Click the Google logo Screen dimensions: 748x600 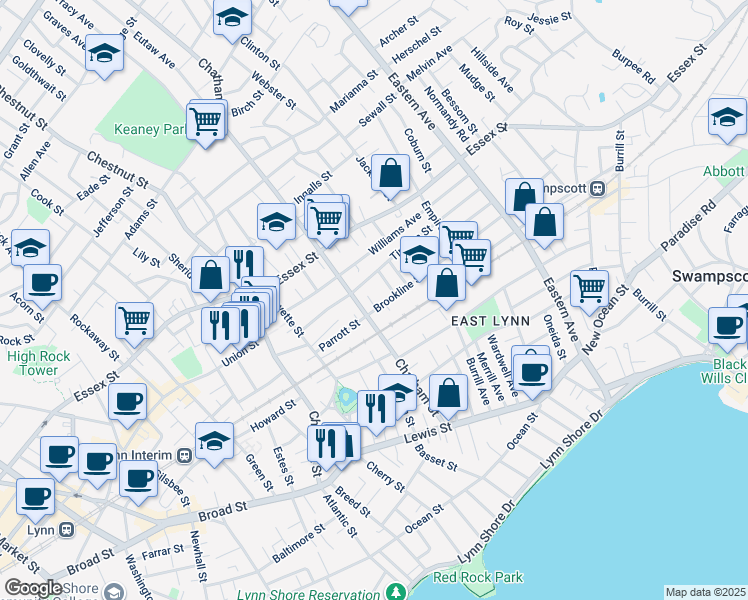pyautogui.click(x=33, y=588)
